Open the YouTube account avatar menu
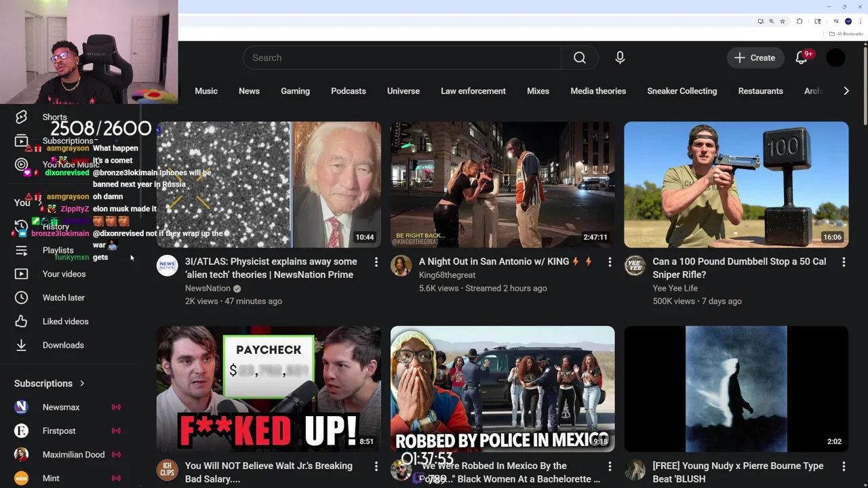The height and width of the screenshot is (488, 868). (835, 58)
